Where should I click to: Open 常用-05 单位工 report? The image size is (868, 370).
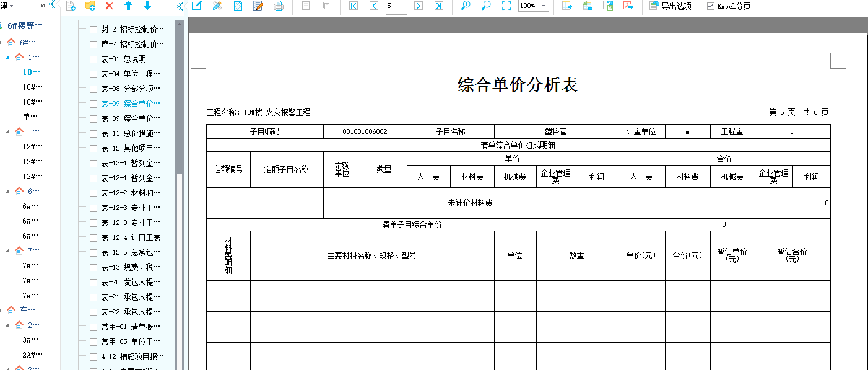(131, 341)
